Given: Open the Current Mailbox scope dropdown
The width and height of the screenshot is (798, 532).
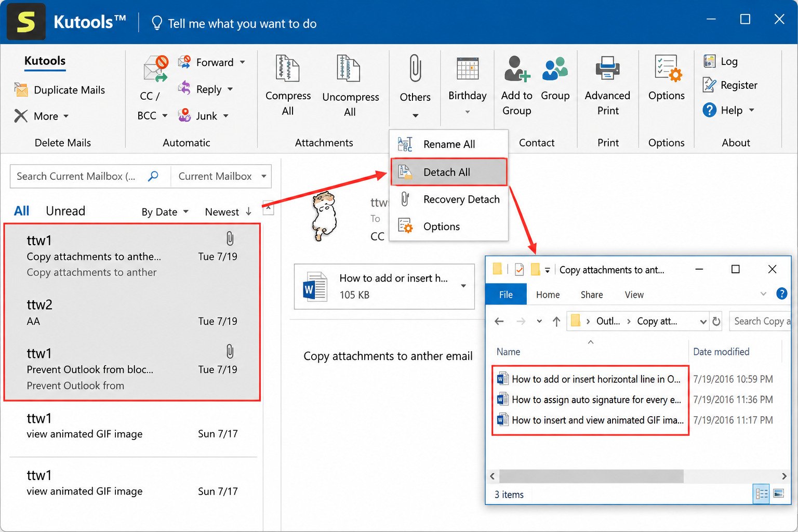Looking at the screenshot, I should tap(221, 177).
